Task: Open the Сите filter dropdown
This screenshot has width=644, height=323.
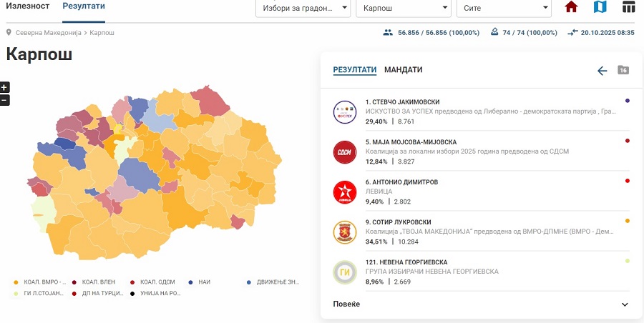Action: point(504,9)
